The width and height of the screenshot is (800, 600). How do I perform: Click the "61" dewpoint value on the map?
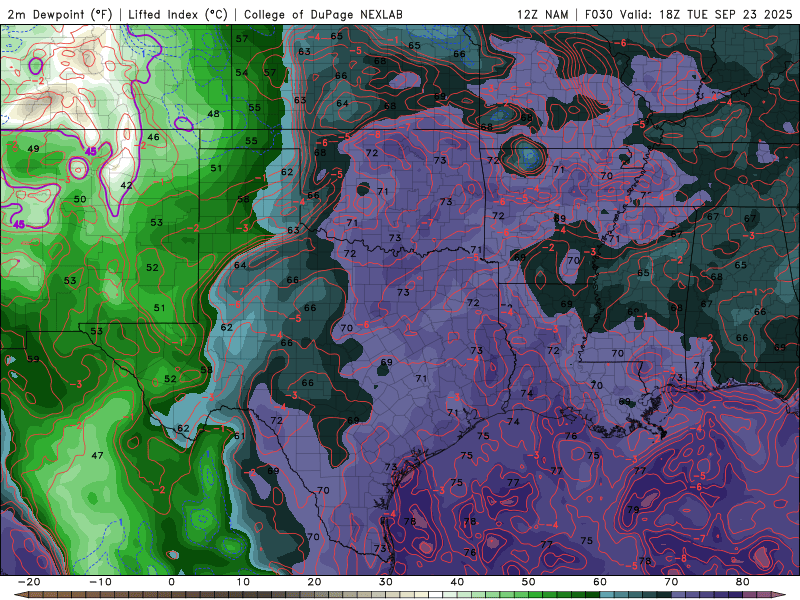click(x=239, y=436)
